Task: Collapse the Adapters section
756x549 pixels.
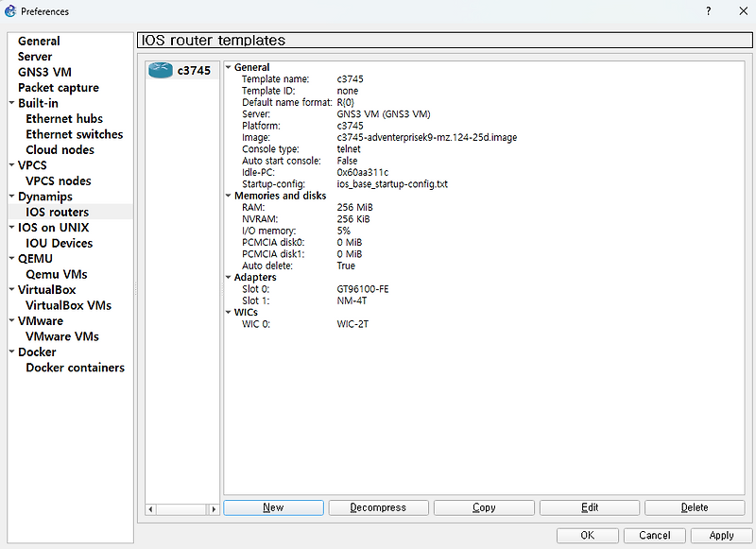Action: click(x=227, y=277)
